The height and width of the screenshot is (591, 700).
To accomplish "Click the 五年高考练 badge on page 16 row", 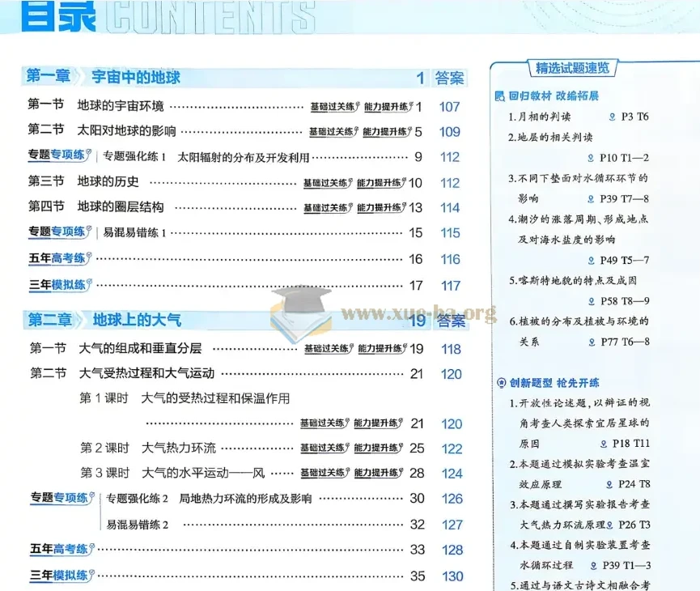I will tap(60, 258).
